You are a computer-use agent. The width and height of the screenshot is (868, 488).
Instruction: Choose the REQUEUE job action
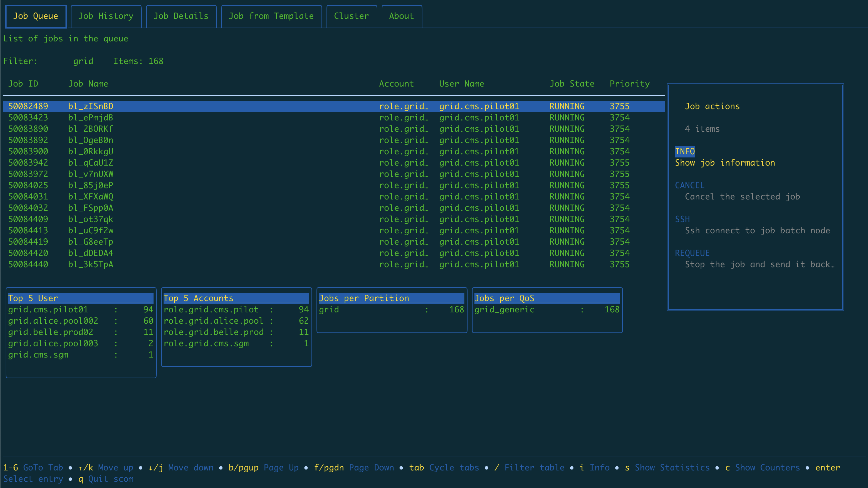(692, 253)
